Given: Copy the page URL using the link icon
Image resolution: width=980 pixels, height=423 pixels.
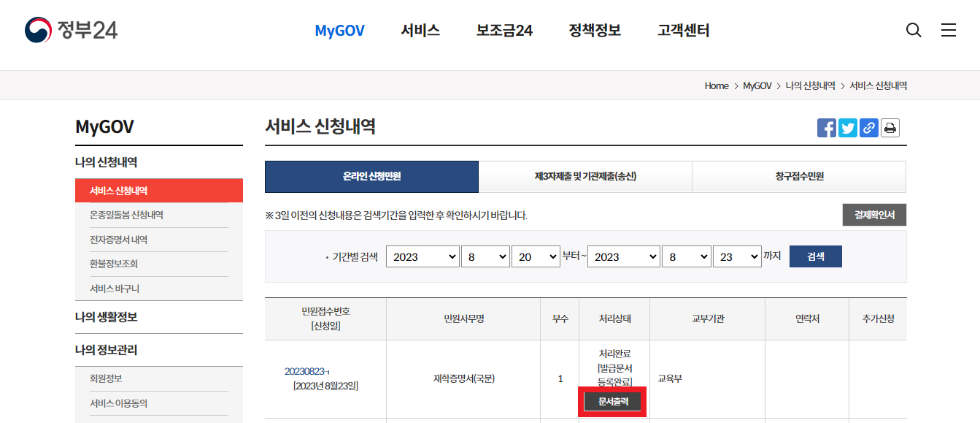Looking at the screenshot, I should click(x=868, y=127).
